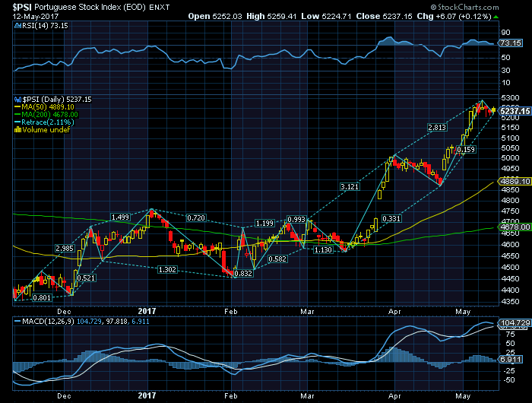Image resolution: width=532 pixels, height=403 pixels.
Task: Click the 0.720 retrace ratio label
Action: 196,218
